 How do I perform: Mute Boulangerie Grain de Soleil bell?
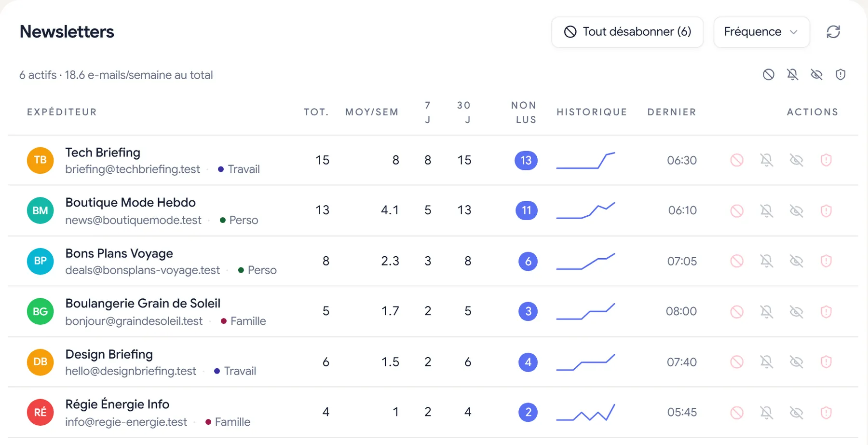click(x=767, y=312)
